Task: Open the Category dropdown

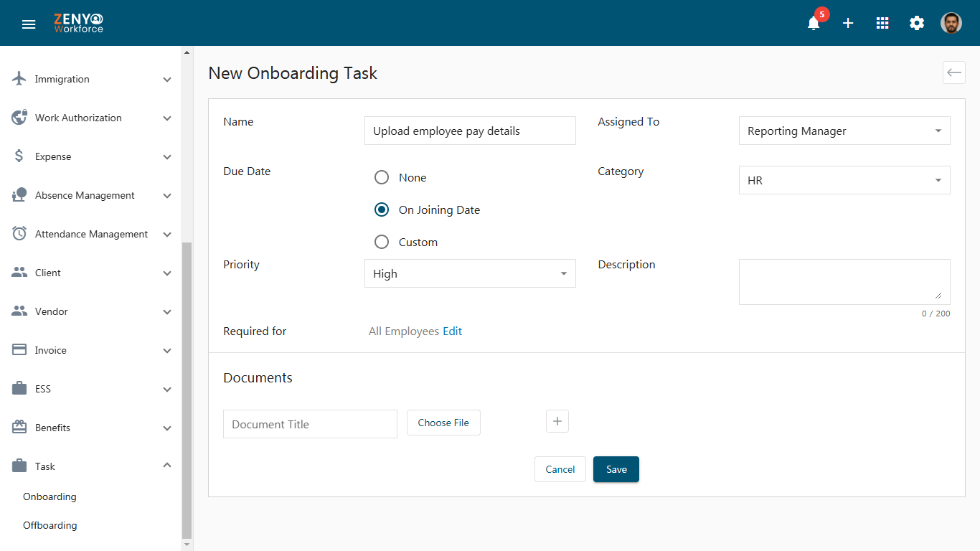Action: point(844,180)
